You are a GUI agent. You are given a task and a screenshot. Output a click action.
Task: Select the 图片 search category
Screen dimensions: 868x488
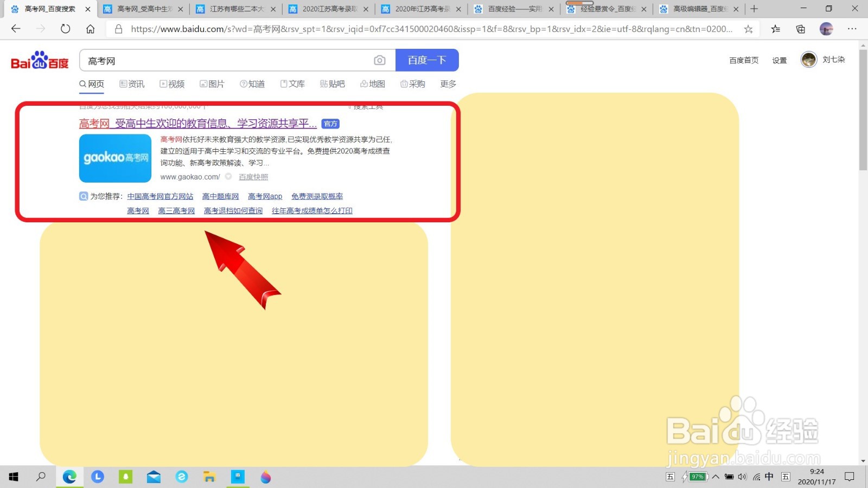tap(212, 84)
